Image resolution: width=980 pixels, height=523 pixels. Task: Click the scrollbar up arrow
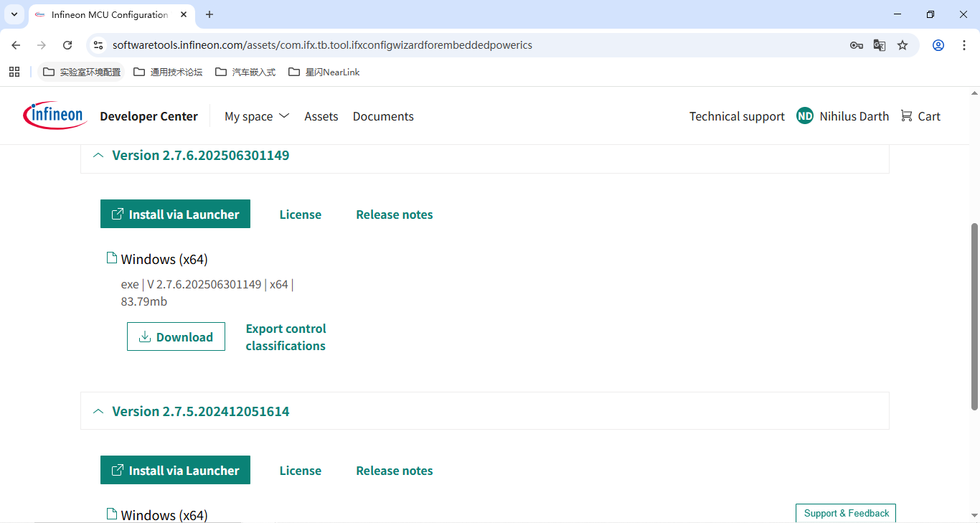[974, 93]
